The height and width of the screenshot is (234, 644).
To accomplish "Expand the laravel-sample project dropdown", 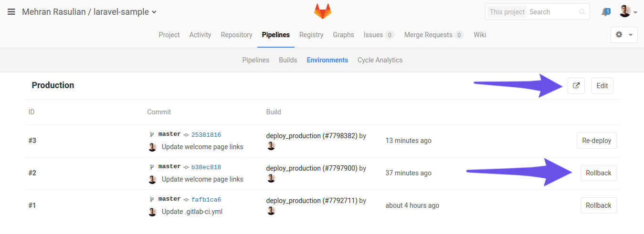I will (154, 12).
